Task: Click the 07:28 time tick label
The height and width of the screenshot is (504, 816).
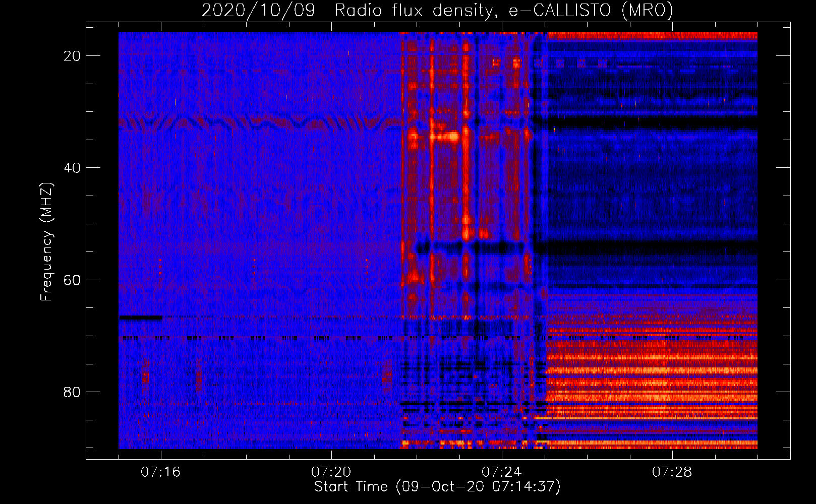Action: tap(672, 472)
